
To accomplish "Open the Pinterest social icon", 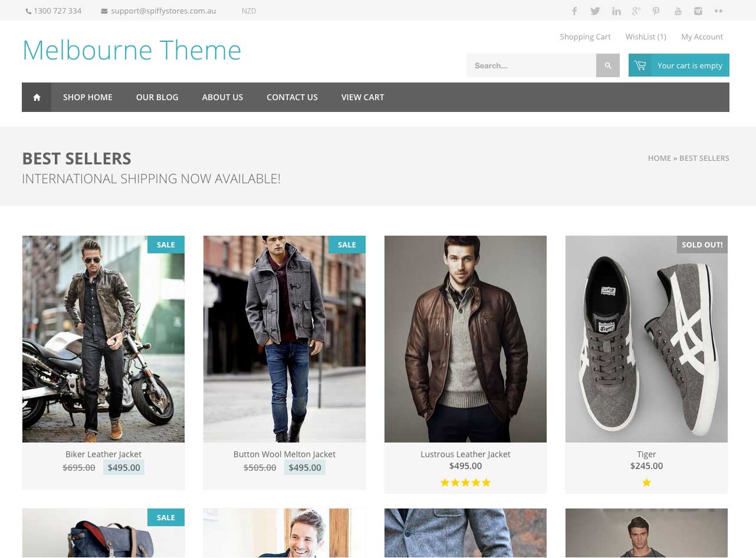I will 656,11.
